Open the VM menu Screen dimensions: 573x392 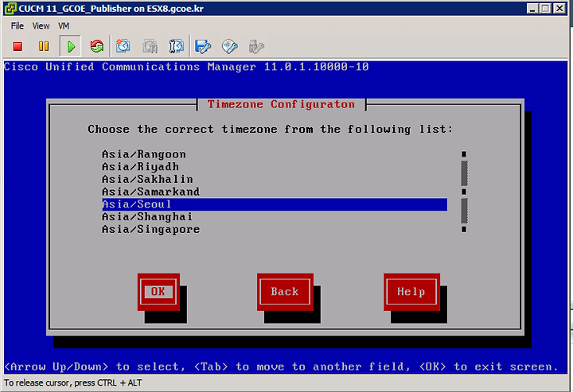pos(64,26)
